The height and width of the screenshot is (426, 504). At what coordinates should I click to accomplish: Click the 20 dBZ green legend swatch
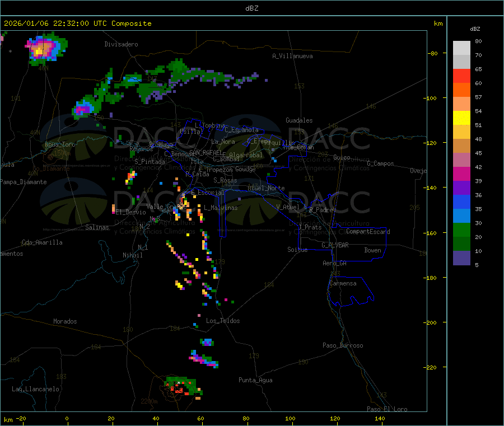461,230
